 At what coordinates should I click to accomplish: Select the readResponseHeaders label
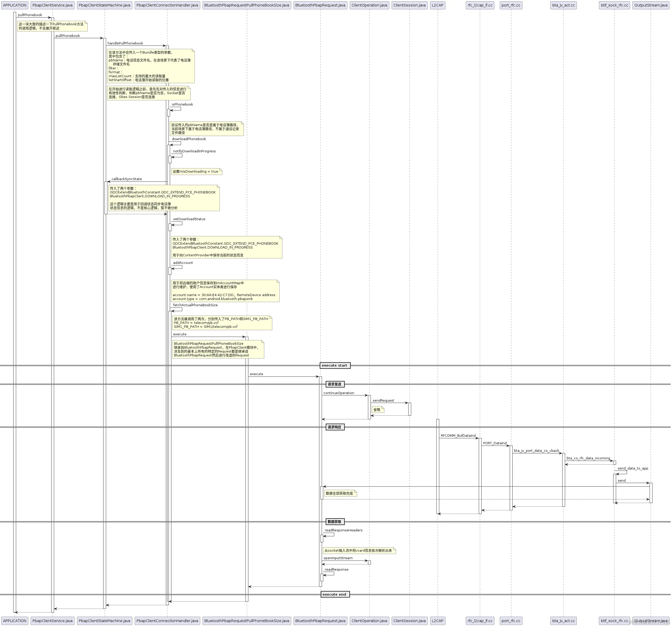pyautogui.click(x=344, y=530)
